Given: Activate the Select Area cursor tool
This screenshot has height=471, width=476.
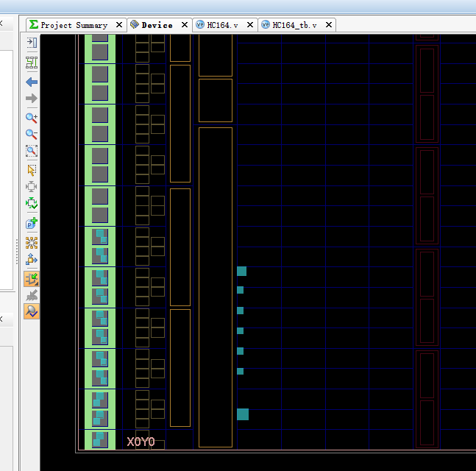Looking at the screenshot, I should coord(32,170).
